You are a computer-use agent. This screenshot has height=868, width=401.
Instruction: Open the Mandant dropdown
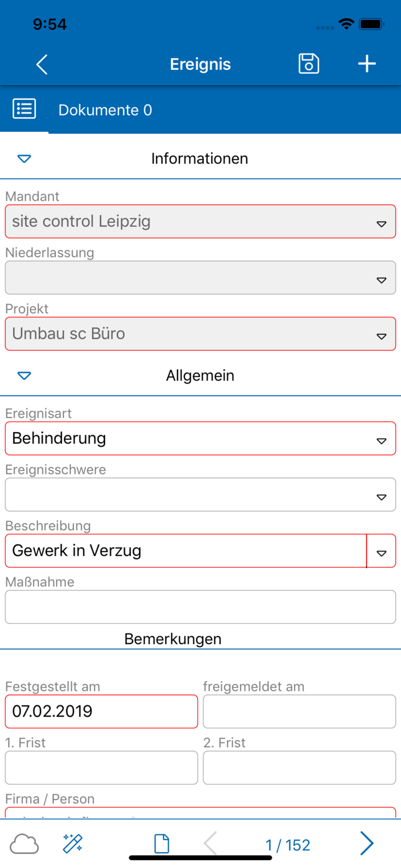tap(200, 221)
